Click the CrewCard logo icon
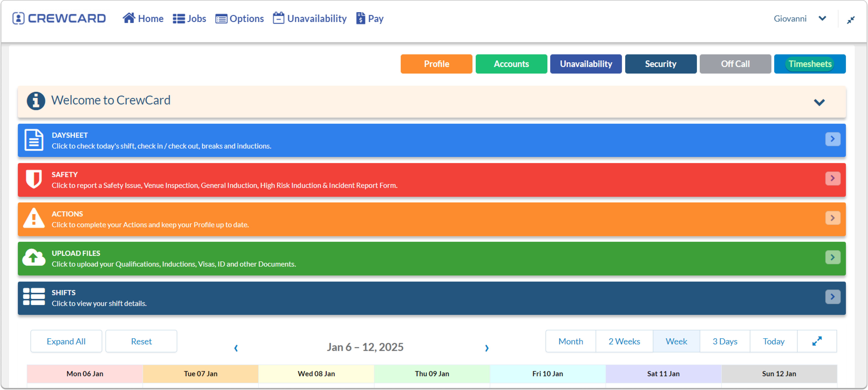The width and height of the screenshot is (868, 390). pyautogui.click(x=18, y=18)
